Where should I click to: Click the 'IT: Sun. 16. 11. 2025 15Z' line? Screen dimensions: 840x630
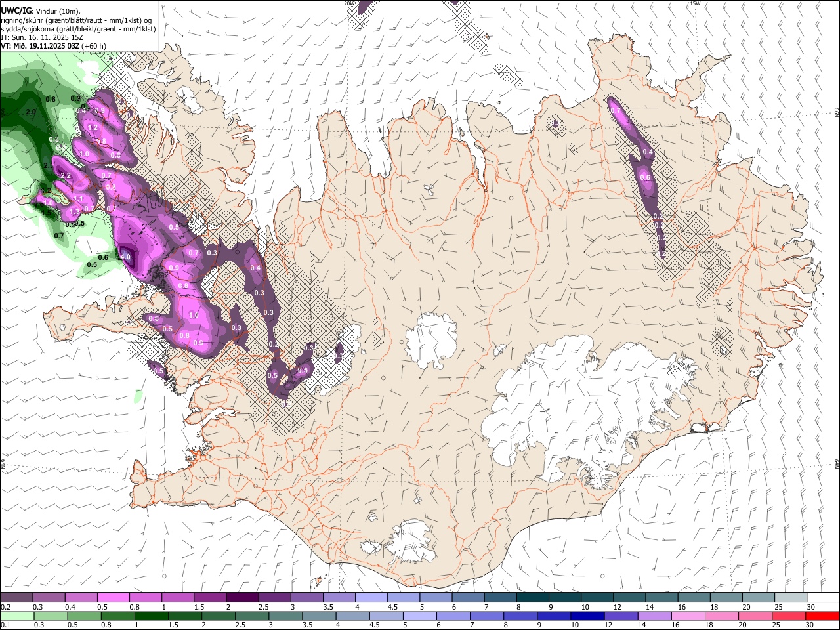pos(42,37)
